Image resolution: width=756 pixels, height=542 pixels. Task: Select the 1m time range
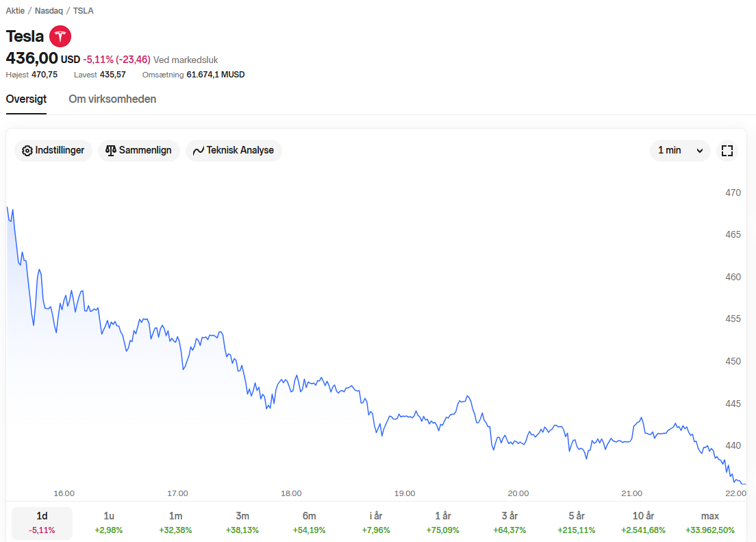tap(175, 523)
